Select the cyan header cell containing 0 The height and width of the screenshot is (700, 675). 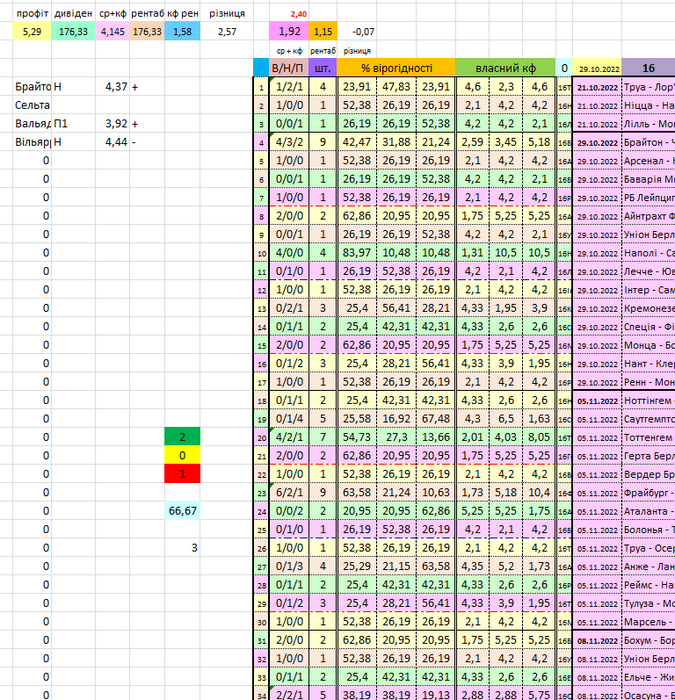(x=564, y=68)
